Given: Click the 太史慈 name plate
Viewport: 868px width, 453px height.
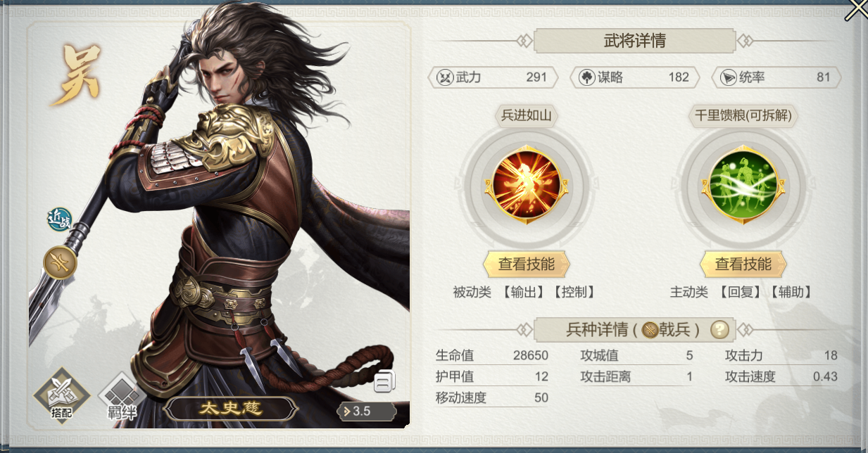Looking at the screenshot, I should pos(227,409).
